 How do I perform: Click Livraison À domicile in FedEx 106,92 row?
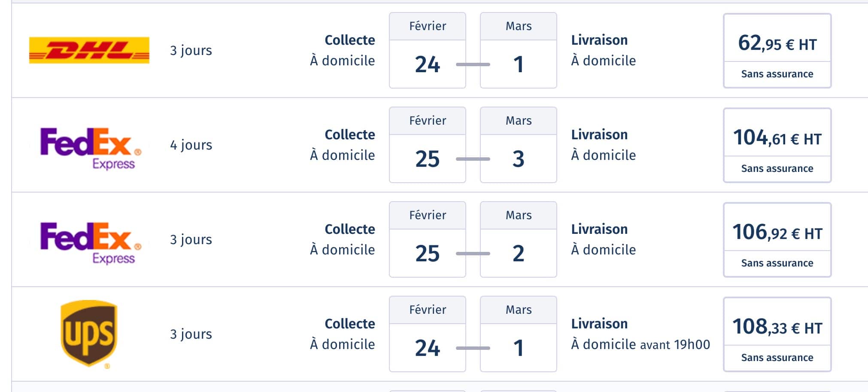[603, 239]
